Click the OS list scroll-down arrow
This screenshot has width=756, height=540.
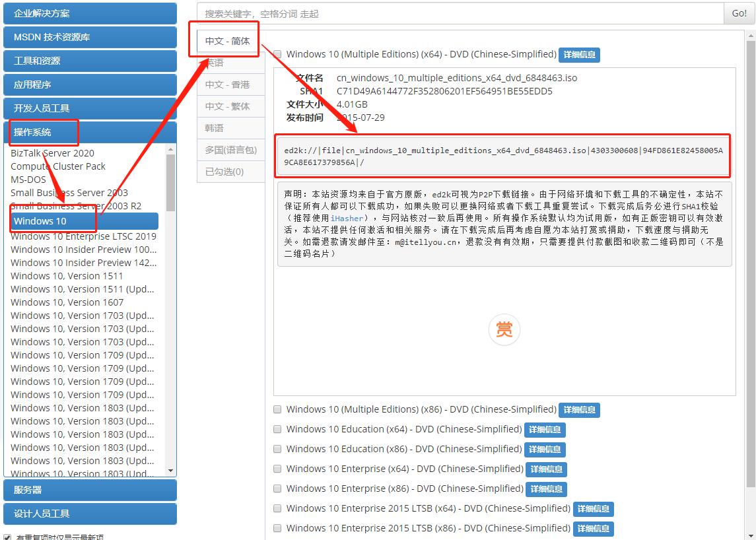pos(170,471)
